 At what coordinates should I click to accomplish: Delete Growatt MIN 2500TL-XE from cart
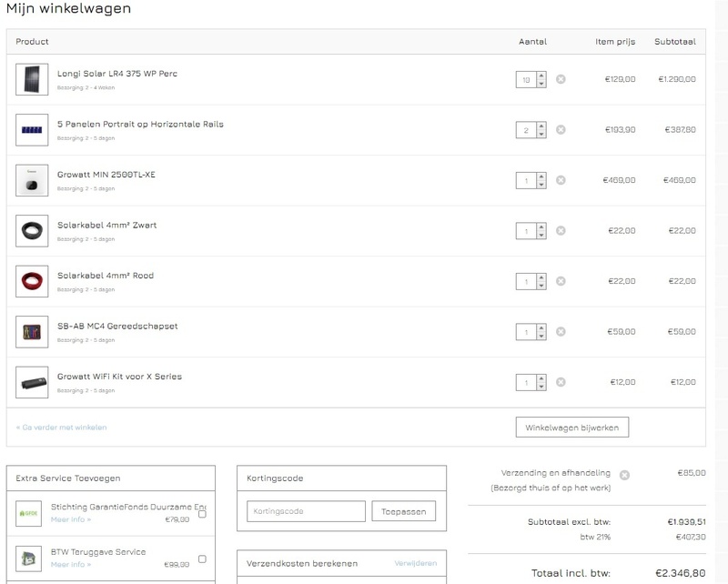(561, 180)
